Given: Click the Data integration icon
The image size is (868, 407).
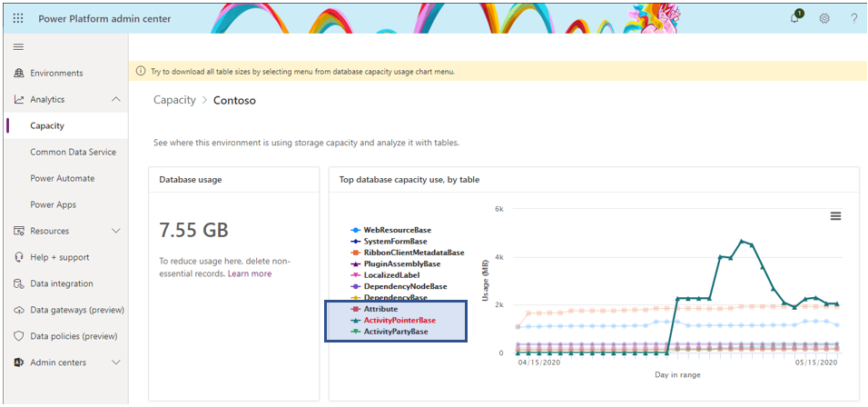Looking at the screenshot, I should 19,283.
